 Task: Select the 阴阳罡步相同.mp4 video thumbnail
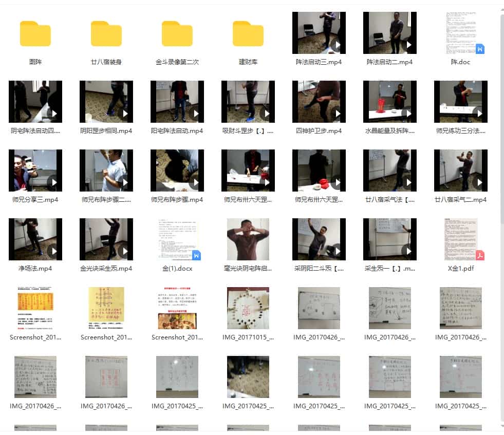[106, 102]
